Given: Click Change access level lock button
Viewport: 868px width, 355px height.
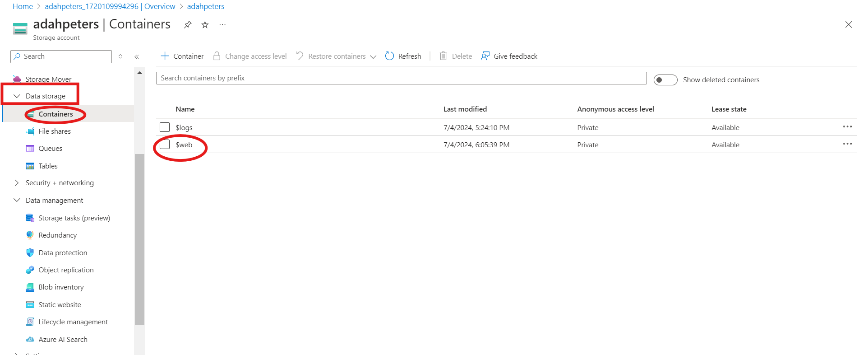Looking at the screenshot, I should click(x=250, y=56).
